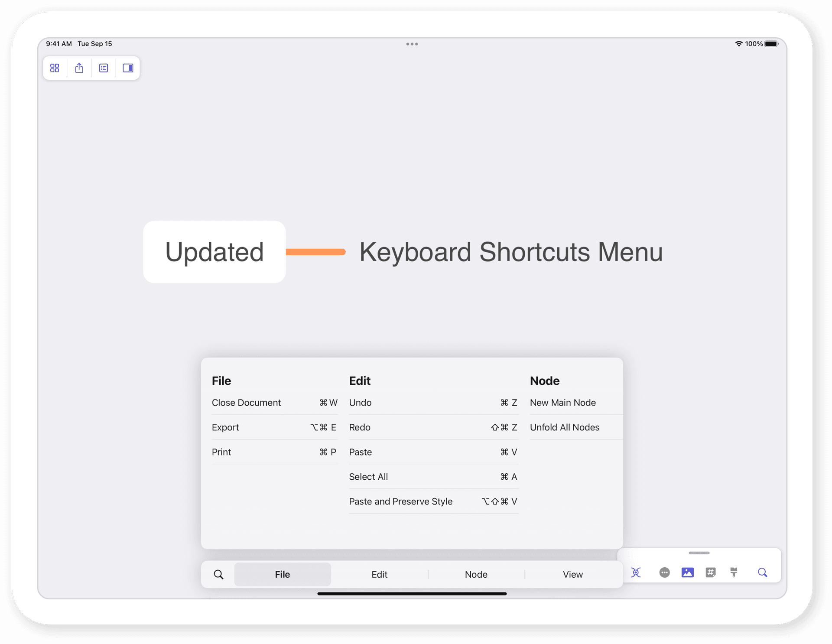The image size is (832, 644).
Task: Open the style paintbrush panel
Action: point(734,572)
